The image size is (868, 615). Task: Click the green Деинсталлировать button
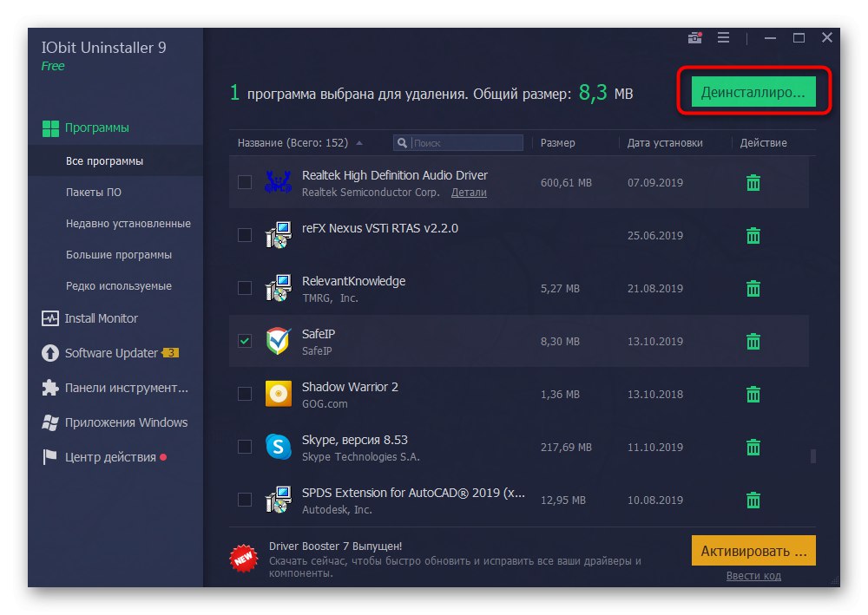pyautogui.click(x=753, y=91)
